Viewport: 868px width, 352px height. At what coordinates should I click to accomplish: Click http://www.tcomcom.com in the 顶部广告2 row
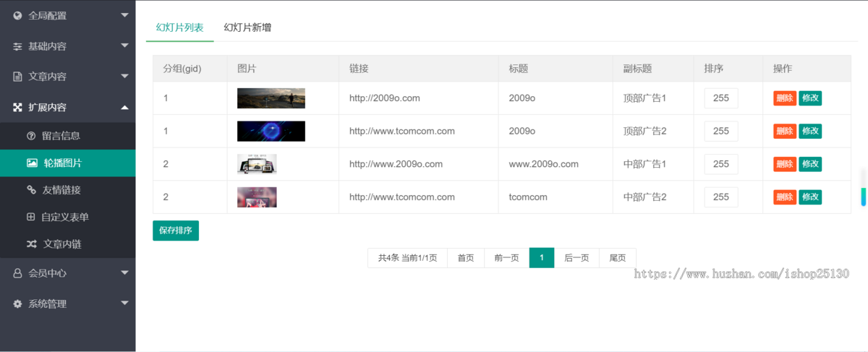coord(402,132)
